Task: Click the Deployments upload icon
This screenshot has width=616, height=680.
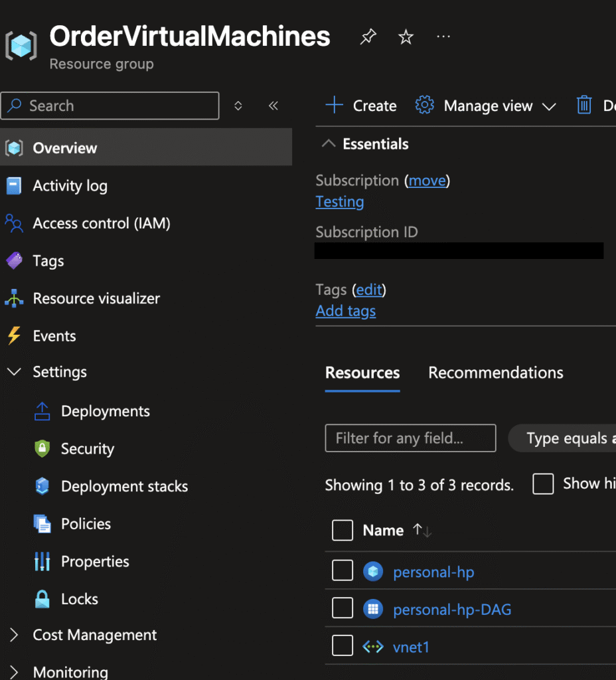Action: 42,411
